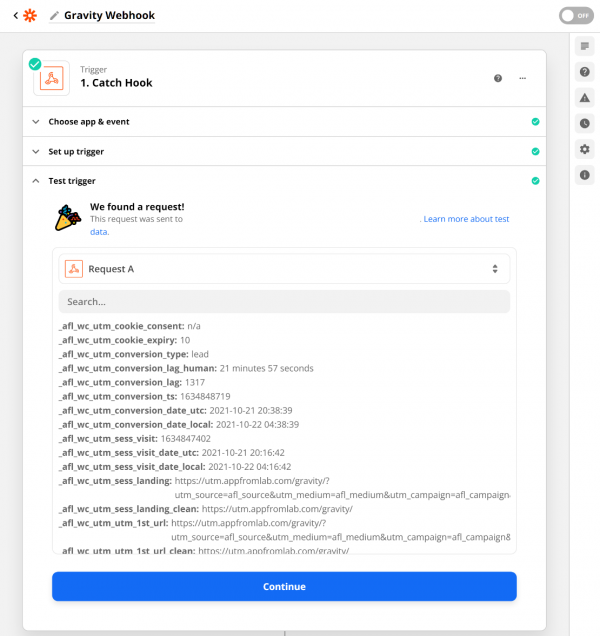
Task: Open zap history clock icon
Action: [x=584, y=123]
